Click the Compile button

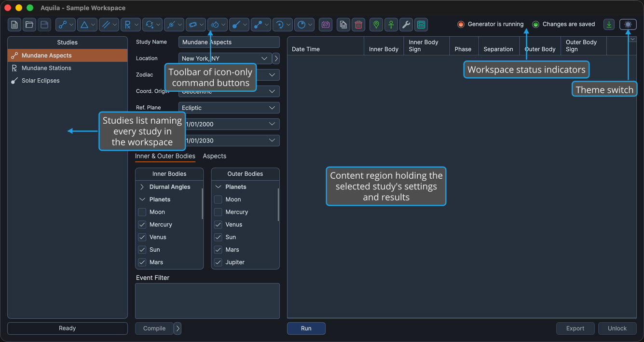[x=154, y=328]
